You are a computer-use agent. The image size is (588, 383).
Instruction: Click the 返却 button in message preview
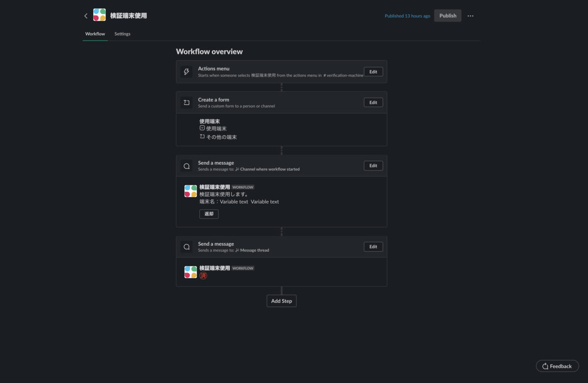pyautogui.click(x=209, y=214)
